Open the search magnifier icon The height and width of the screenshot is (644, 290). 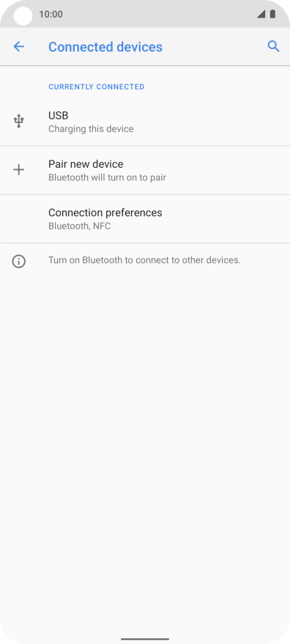pyautogui.click(x=274, y=46)
